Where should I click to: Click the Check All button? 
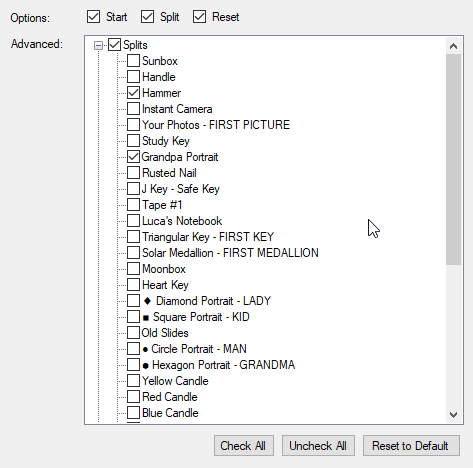pyautogui.click(x=244, y=446)
